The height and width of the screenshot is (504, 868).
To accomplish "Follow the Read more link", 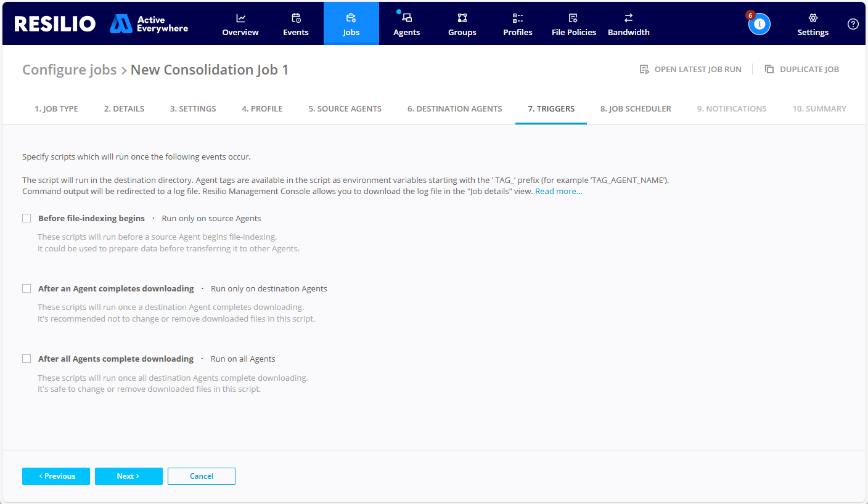I will [x=559, y=192].
